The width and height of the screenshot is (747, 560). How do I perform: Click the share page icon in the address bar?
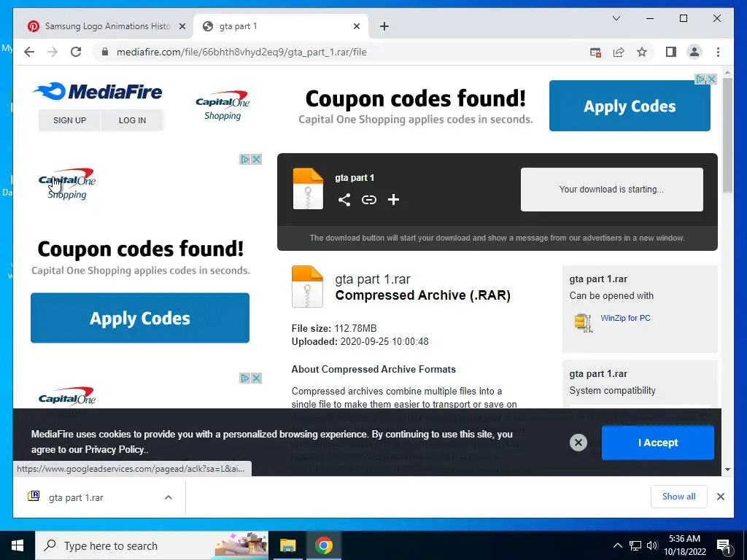click(x=619, y=52)
